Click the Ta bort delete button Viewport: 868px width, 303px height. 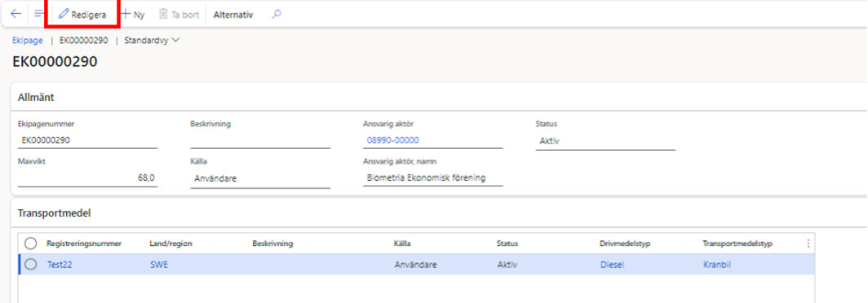pyautogui.click(x=179, y=15)
